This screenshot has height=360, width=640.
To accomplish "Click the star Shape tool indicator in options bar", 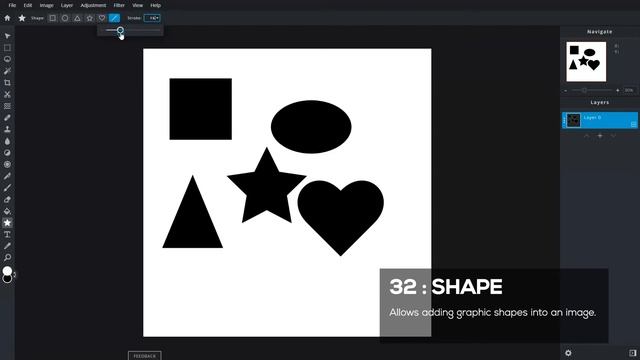I will click(x=22, y=18).
